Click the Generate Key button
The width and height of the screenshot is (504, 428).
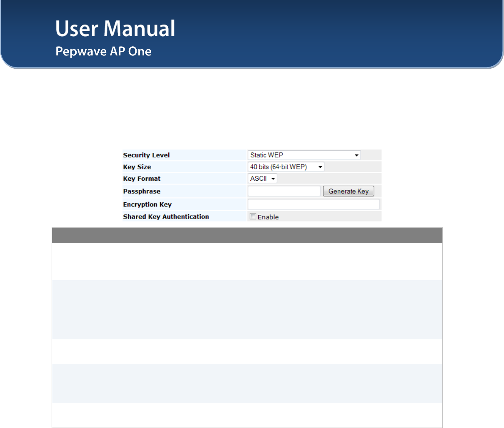pos(349,191)
